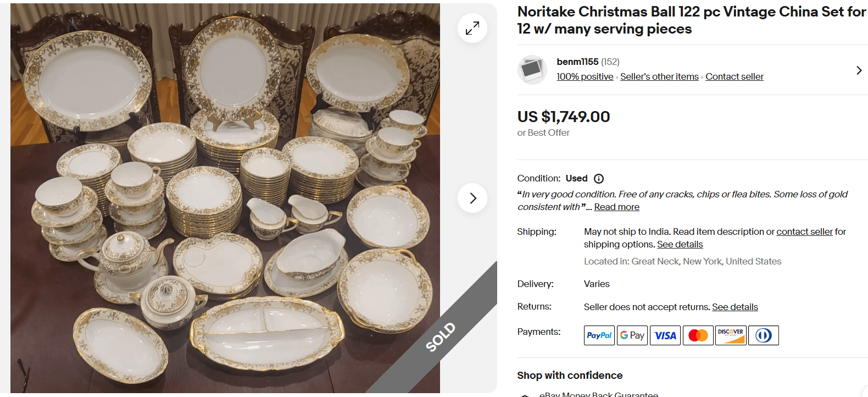
Task: Click the seller's profile picture
Action: click(532, 70)
